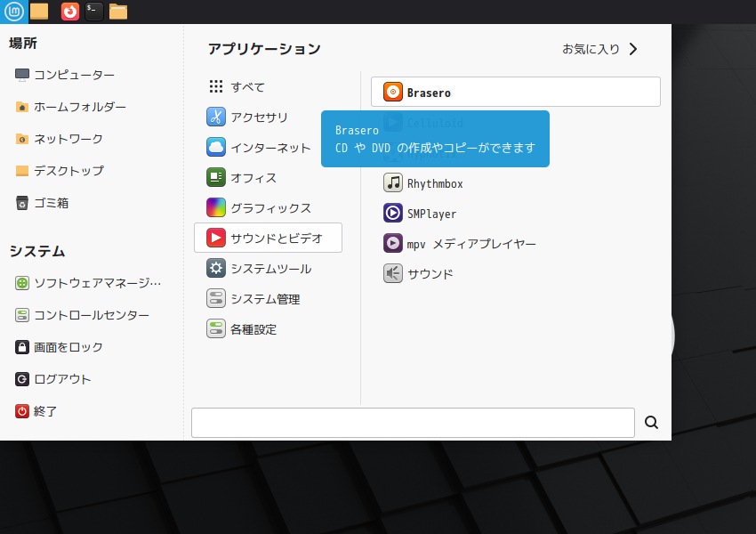Viewport: 756px width, 534px height.
Task: Open the システムツール category label
Action: tap(271, 269)
